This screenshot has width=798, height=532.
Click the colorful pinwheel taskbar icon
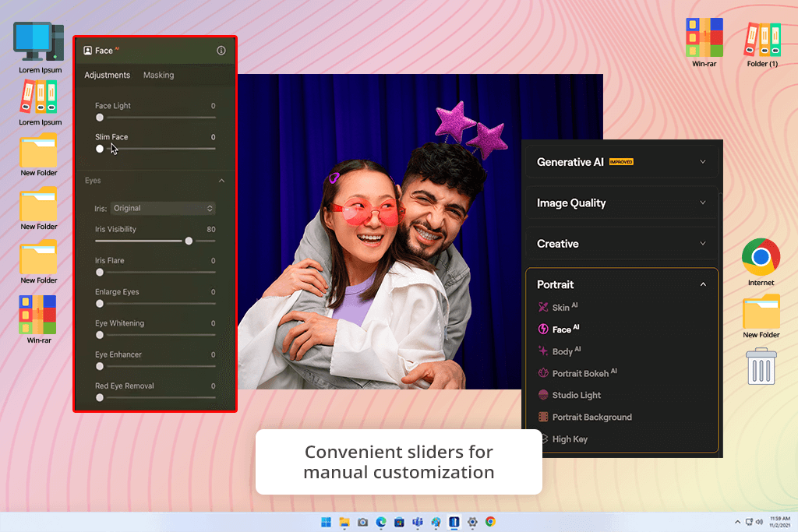point(436,522)
